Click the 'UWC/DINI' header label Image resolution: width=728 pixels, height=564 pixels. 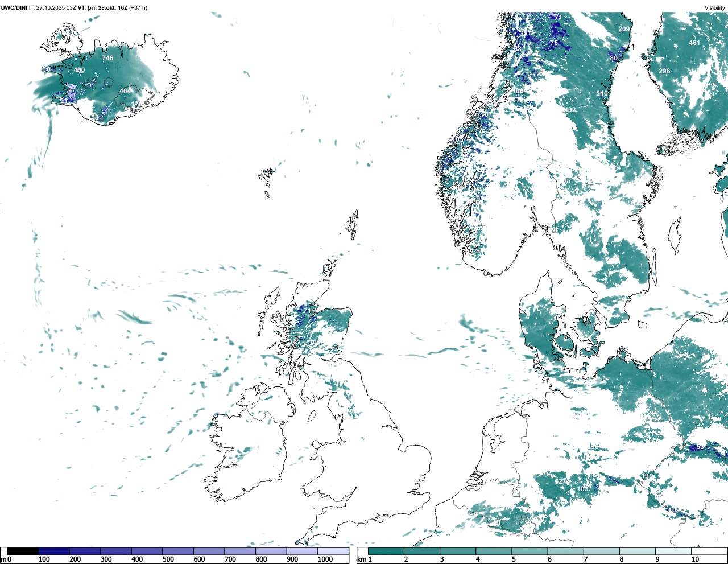point(14,8)
